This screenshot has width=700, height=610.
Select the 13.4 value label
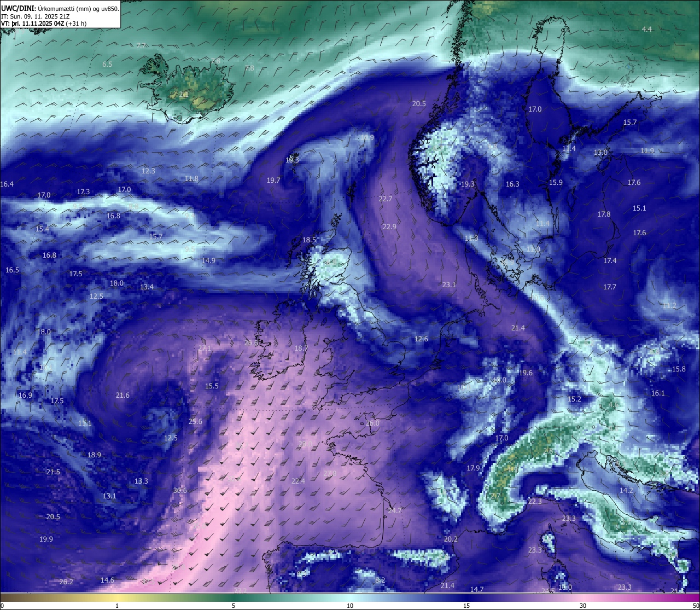pyautogui.click(x=147, y=287)
